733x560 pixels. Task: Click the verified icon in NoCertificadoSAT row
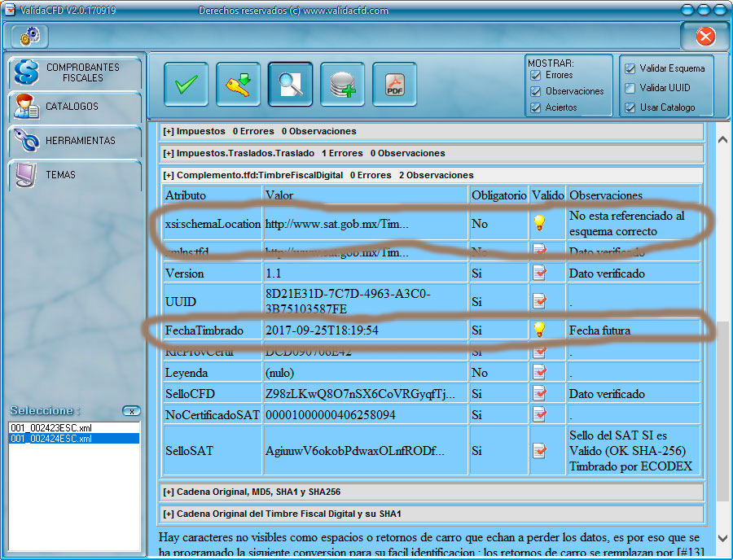[539, 414]
